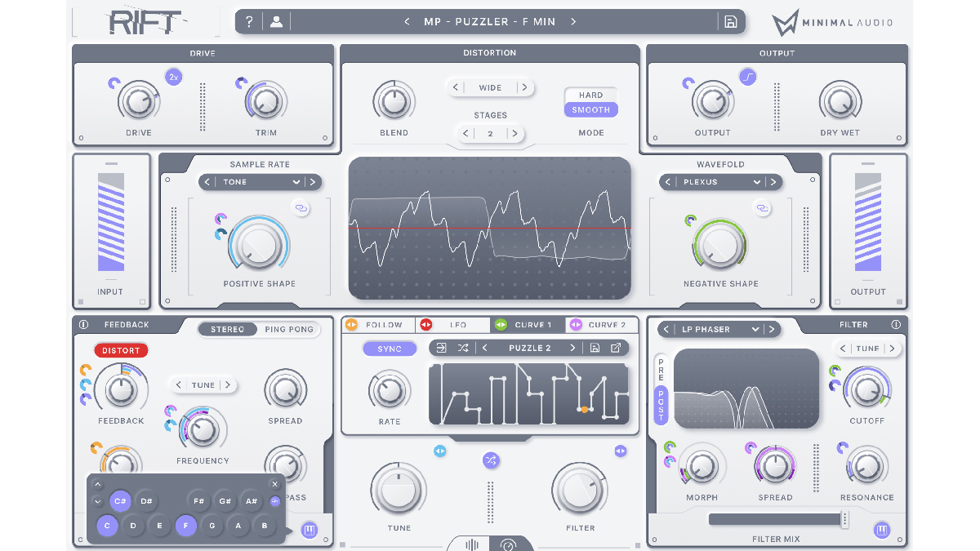The width and height of the screenshot is (980, 551).
Task: Switch distortion mode to HARD
Action: (x=590, y=94)
